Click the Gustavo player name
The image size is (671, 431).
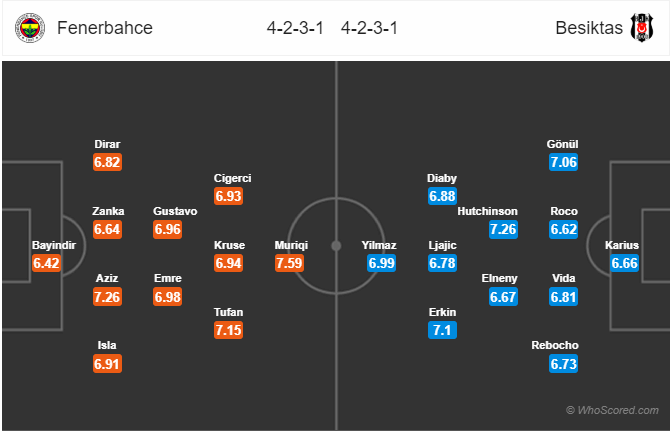(x=175, y=211)
